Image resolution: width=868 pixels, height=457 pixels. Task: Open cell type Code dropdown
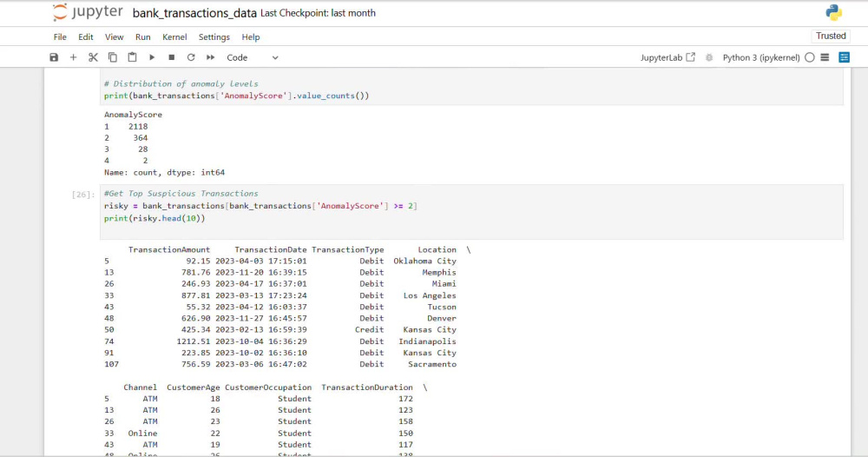253,57
